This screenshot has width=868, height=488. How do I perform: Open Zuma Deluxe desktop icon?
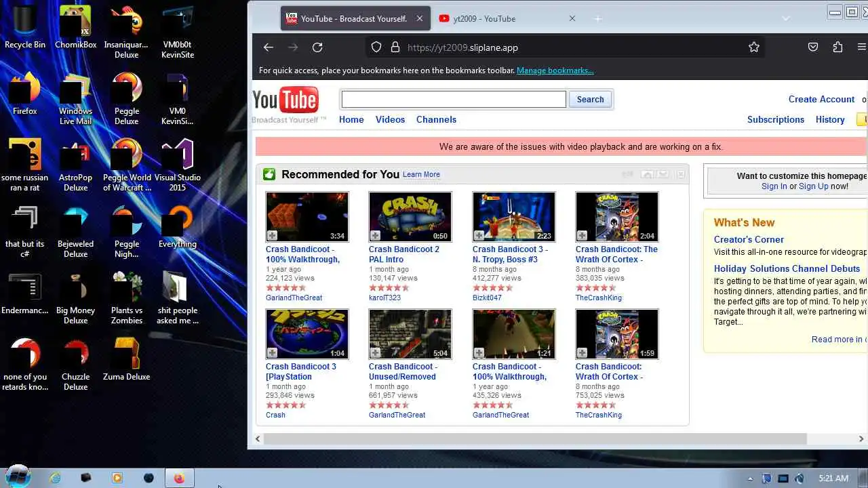pos(127,359)
